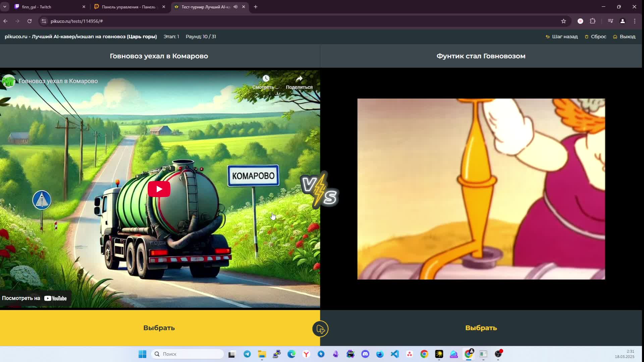Open Microsoft Edge from the taskbar
644x362 pixels.
pos(291,354)
